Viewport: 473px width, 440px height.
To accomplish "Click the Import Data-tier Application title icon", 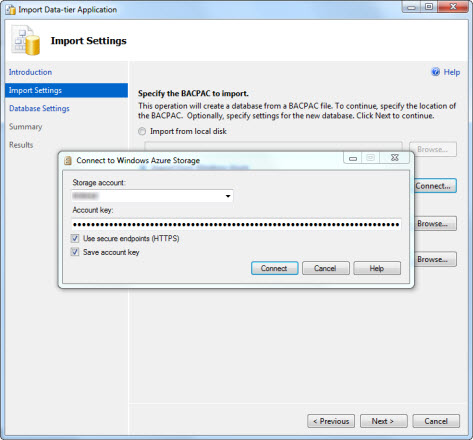I will pyautogui.click(x=11, y=10).
